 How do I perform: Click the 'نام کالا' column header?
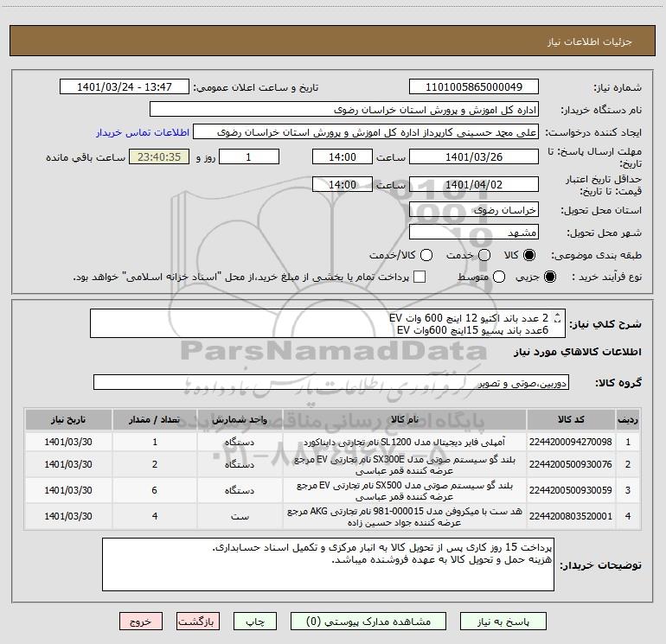tap(405, 420)
